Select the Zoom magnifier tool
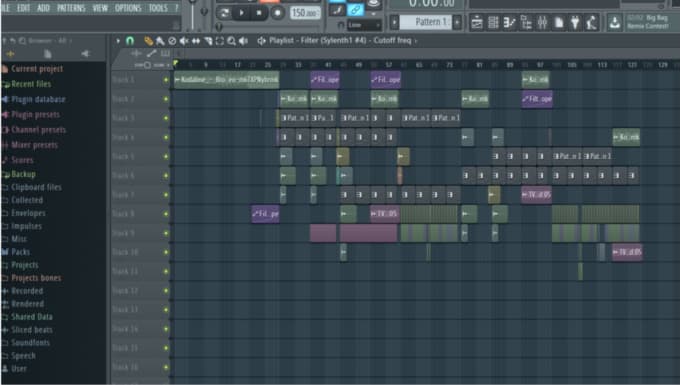680x385 pixels. point(232,41)
